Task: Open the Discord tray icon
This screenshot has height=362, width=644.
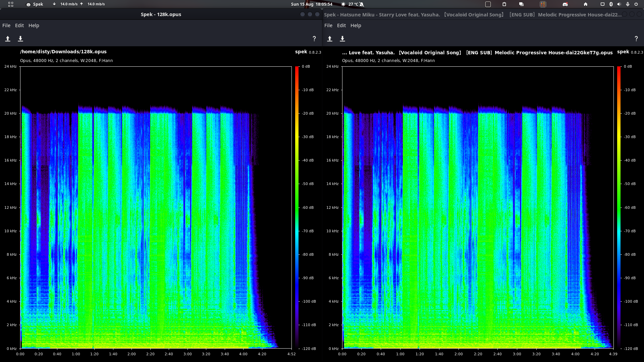Action: coord(565,4)
